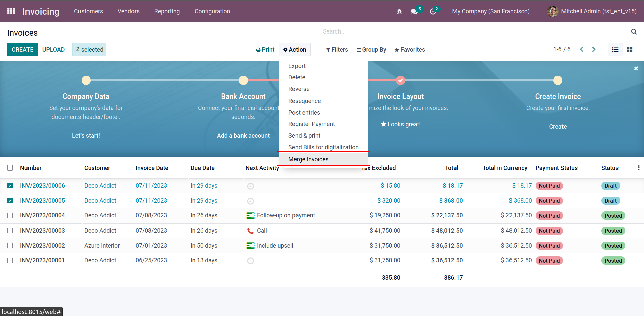Image resolution: width=644 pixels, height=316 pixels.
Task: Click the UPLOAD button
Action: click(x=53, y=50)
